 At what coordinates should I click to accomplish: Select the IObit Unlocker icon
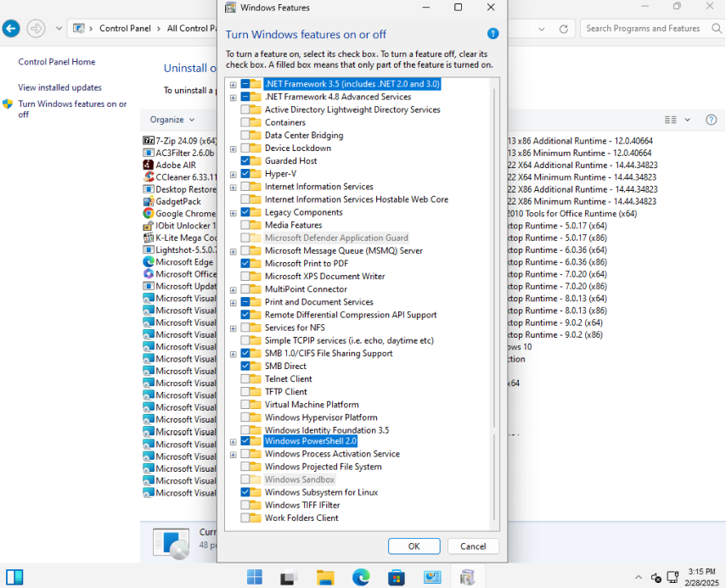pyautogui.click(x=148, y=226)
